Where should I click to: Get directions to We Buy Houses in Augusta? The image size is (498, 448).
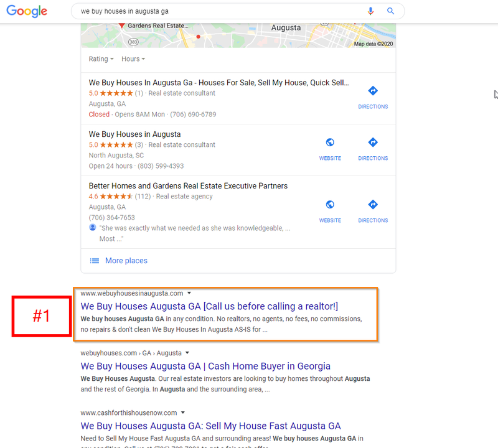coord(373,142)
